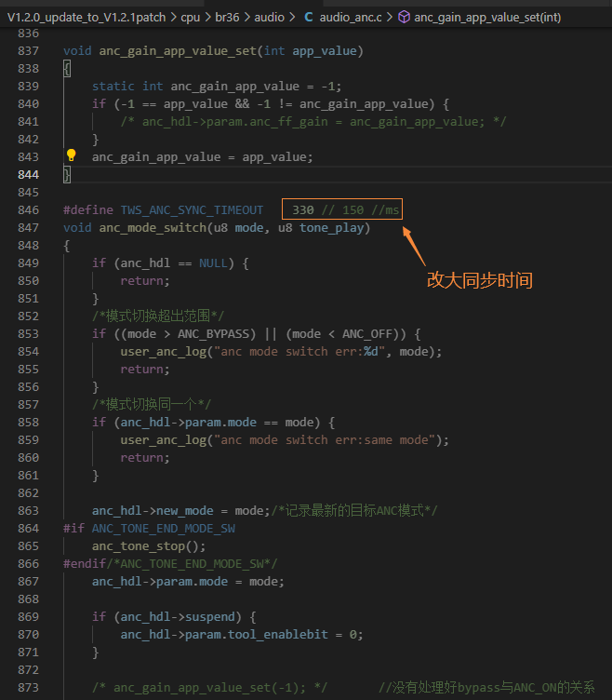Open the cpu folder breadcrumb
Screen dimensions: 612x700
coord(191,18)
